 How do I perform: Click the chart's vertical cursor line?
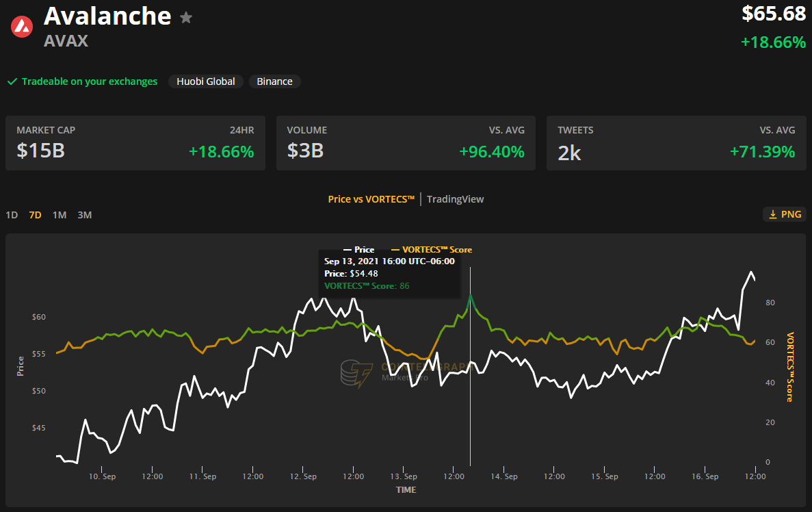click(470, 411)
